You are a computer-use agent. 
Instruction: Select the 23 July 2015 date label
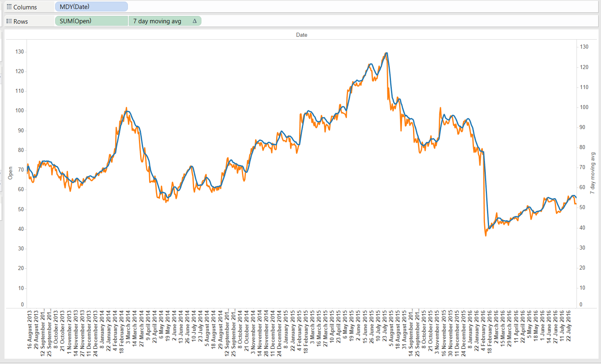384,326
